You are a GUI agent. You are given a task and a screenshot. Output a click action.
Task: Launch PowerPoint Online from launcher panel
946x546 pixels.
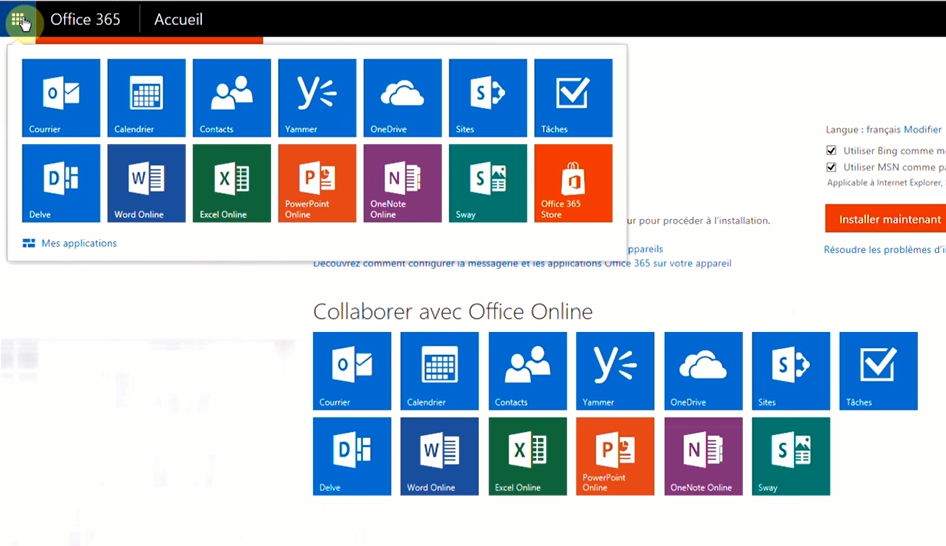(317, 183)
